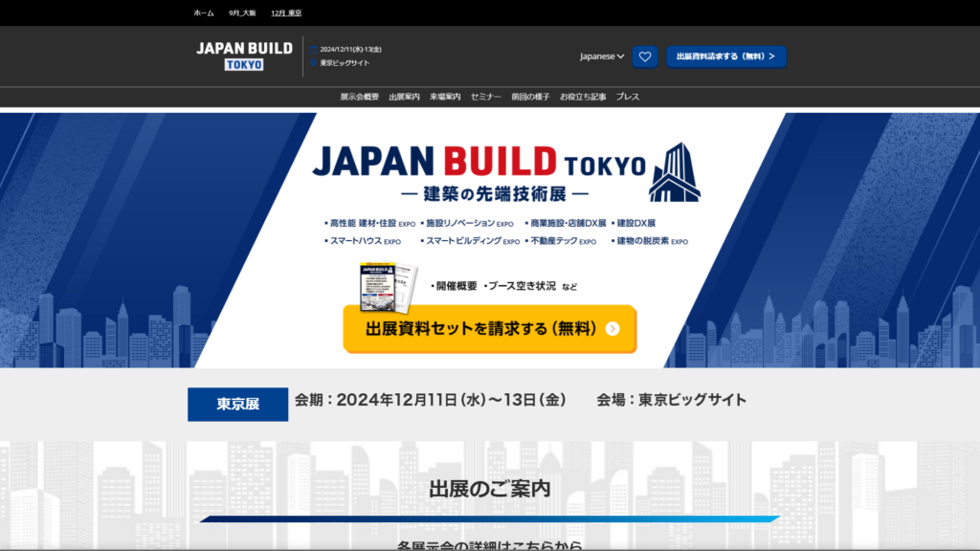Click the building logo icon in the banner
This screenshot has height=551, width=980.
(675, 172)
